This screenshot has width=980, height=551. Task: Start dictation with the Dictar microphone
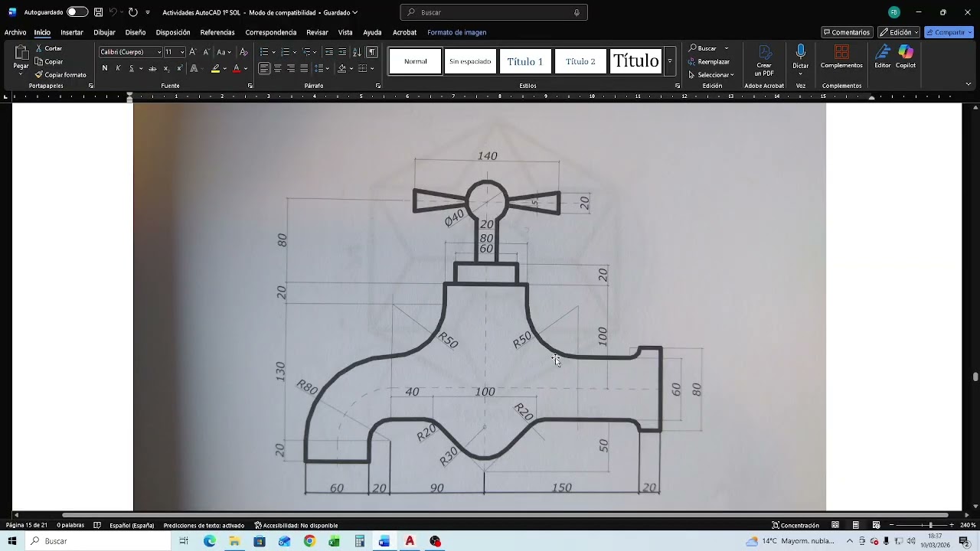801,56
